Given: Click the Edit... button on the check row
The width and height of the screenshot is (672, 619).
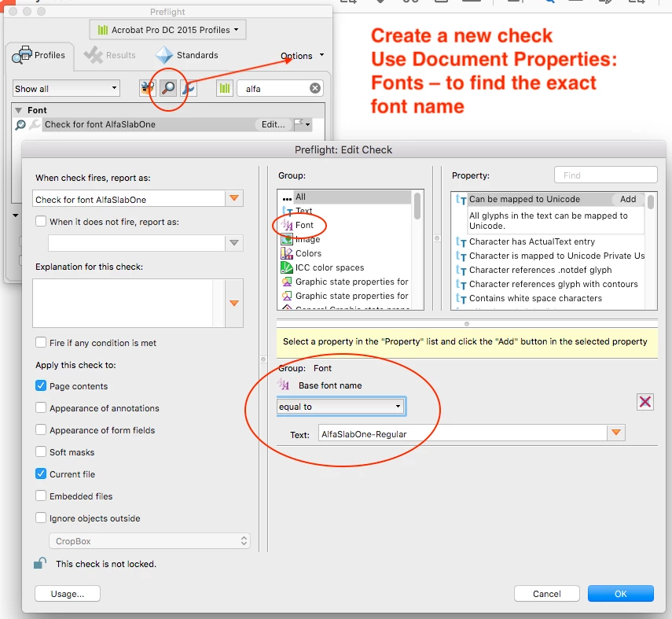Looking at the screenshot, I should pyautogui.click(x=273, y=124).
